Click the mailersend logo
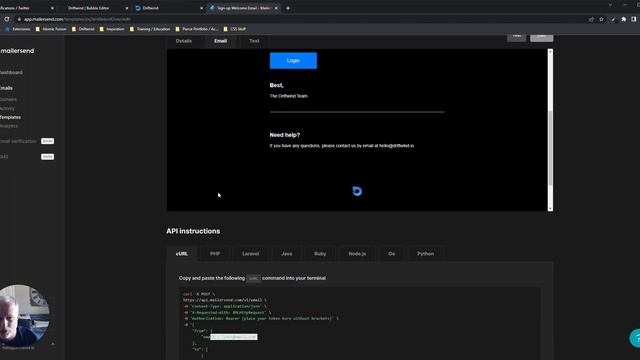This screenshot has height=360, width=640. (x=17, y=51)
